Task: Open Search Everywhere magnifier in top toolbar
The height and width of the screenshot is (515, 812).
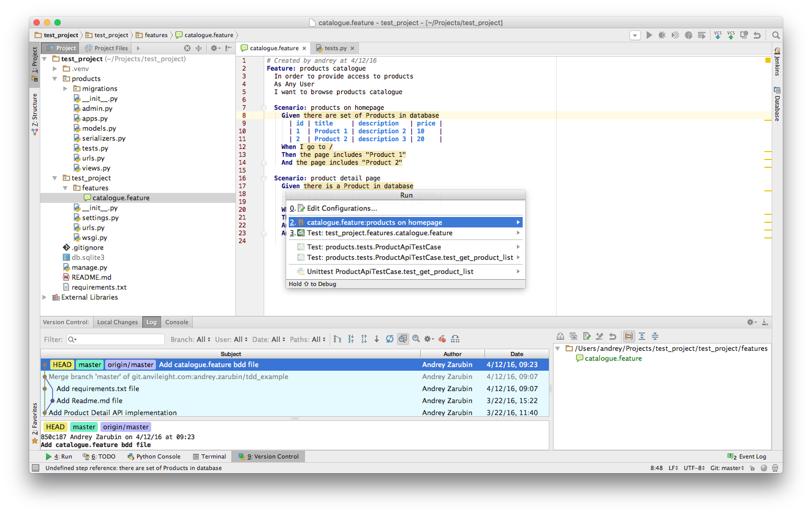Action: click(776, 35)
